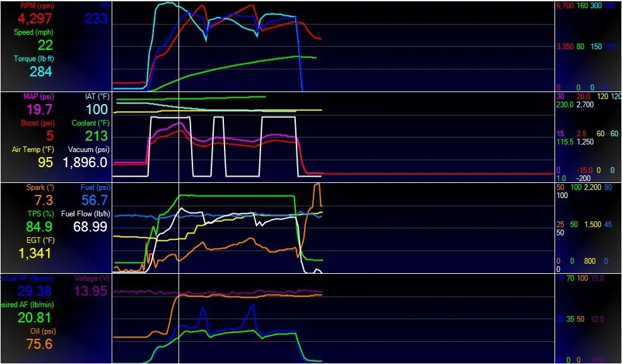Image resolution: width=622 pixels, height=364 pixels.
Task: Click the white 2,700 axis value
Action: [585, 105]
